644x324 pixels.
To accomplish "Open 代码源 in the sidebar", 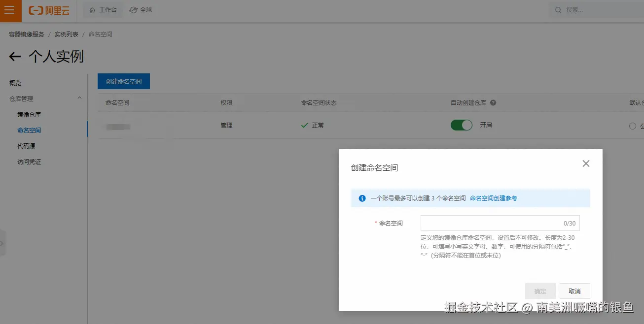I will click(x=26, y=146).
